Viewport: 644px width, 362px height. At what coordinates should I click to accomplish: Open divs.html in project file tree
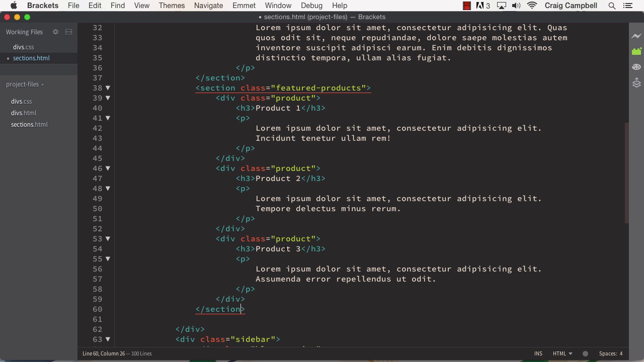[x=24, y=113]
